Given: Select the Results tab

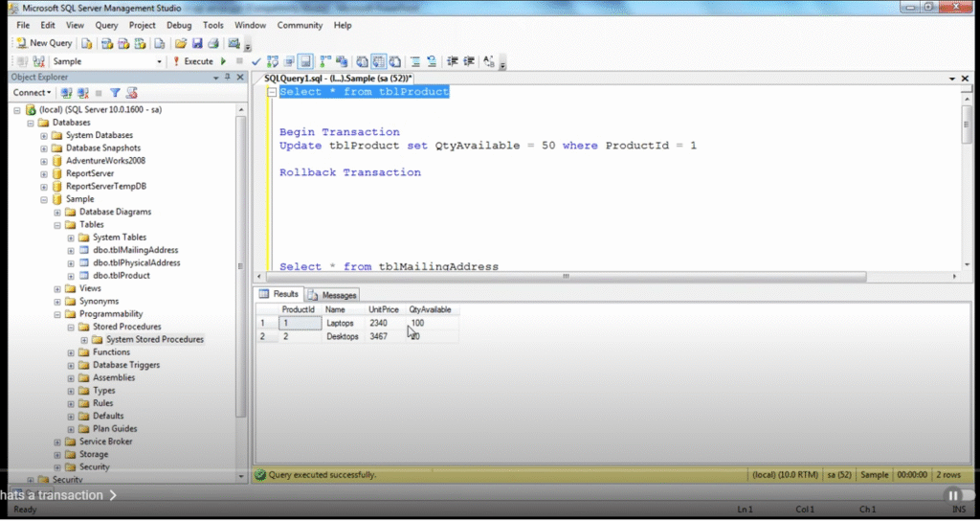Looking at the screenshot, I should pos(279,294).
